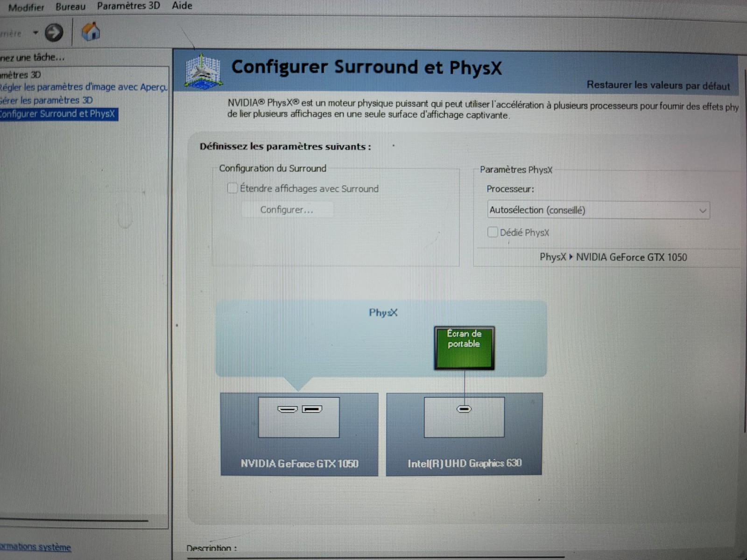
Task: Click 'PhysX ▸ NVIDIA GeForce GTX 1050' text
Action: tap(613, 257)
